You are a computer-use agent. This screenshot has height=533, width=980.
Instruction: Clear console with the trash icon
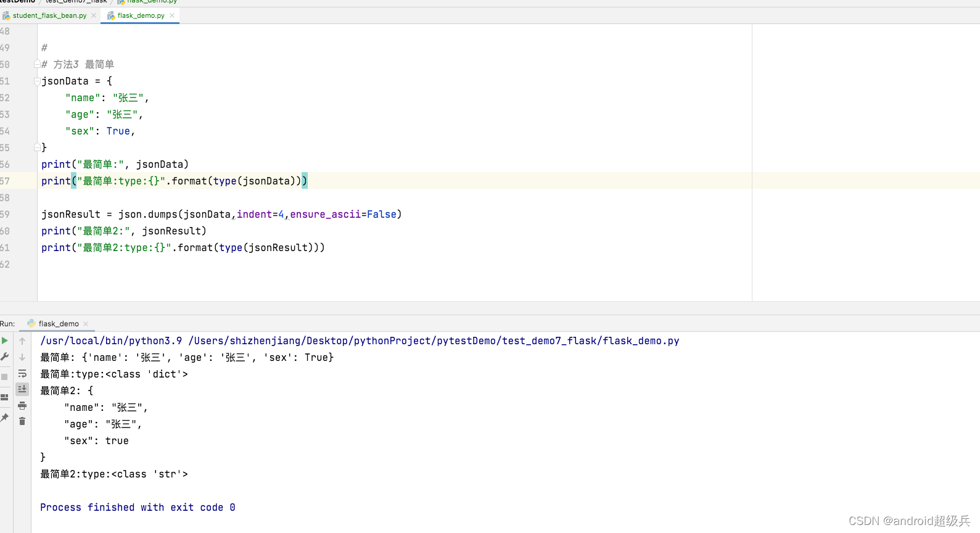(22, 421)
